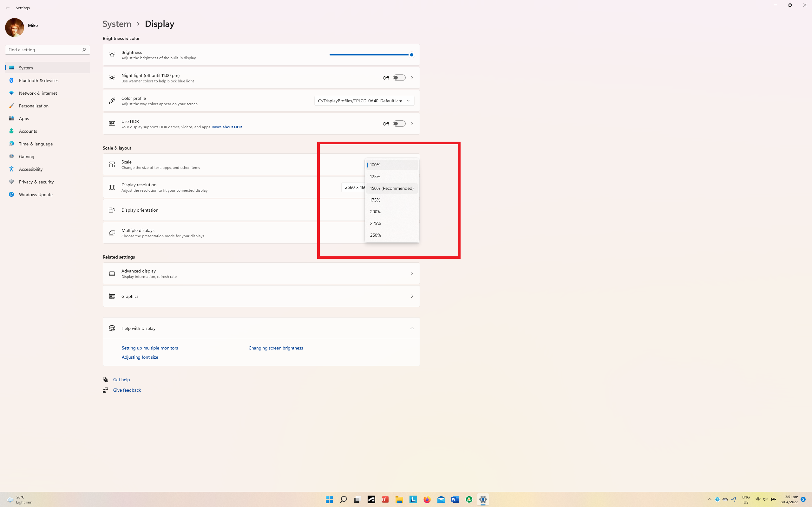Open Word from the taskbar
This screenshot has height=507, width=812.
point(455,500)
